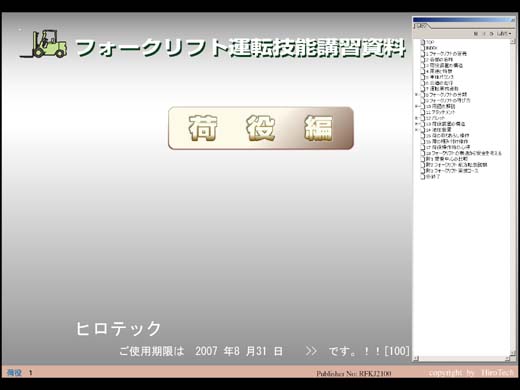This screenshot has height=390, width=520.
Task: Click the first icon in the bookmarks toolbar
Action: pos(476,34)
